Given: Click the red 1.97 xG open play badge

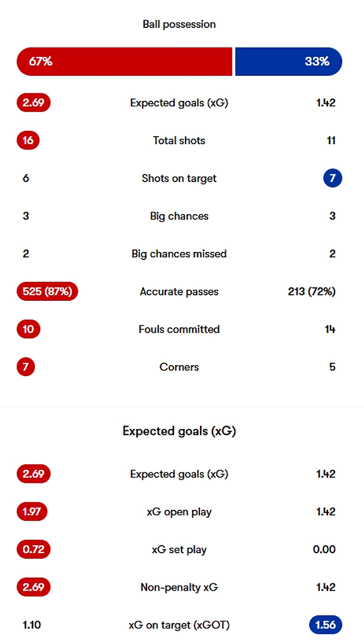Looking at the screenshot, I should click(32, 512).
